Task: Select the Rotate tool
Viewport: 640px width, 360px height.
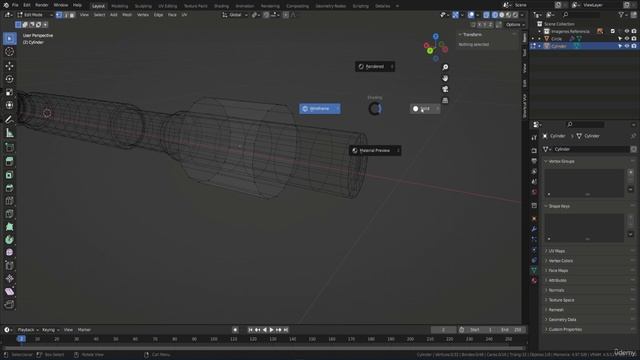Action: coord(9,79)
